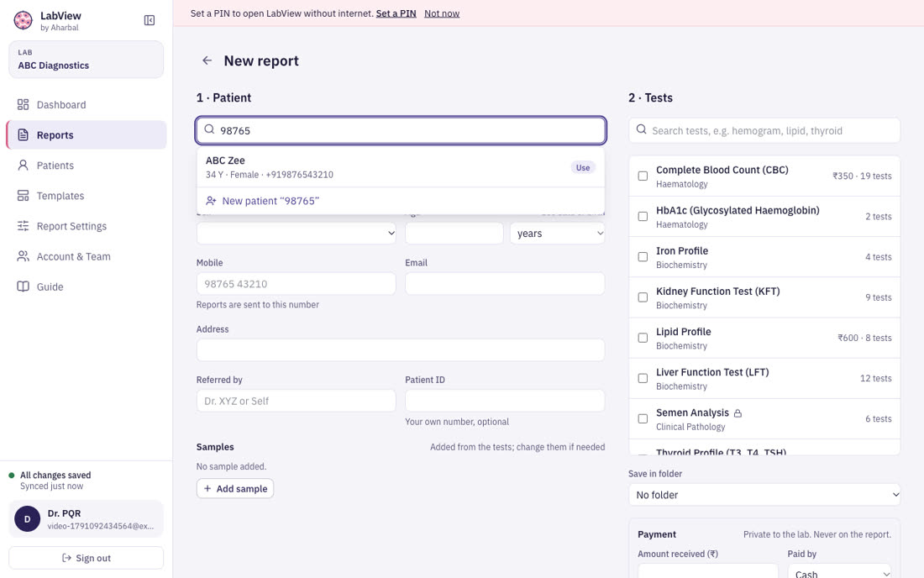The height and width of the screenshot is (578, 924).
Task: Open the Paid by dropdown
Action: click(840, 572)
